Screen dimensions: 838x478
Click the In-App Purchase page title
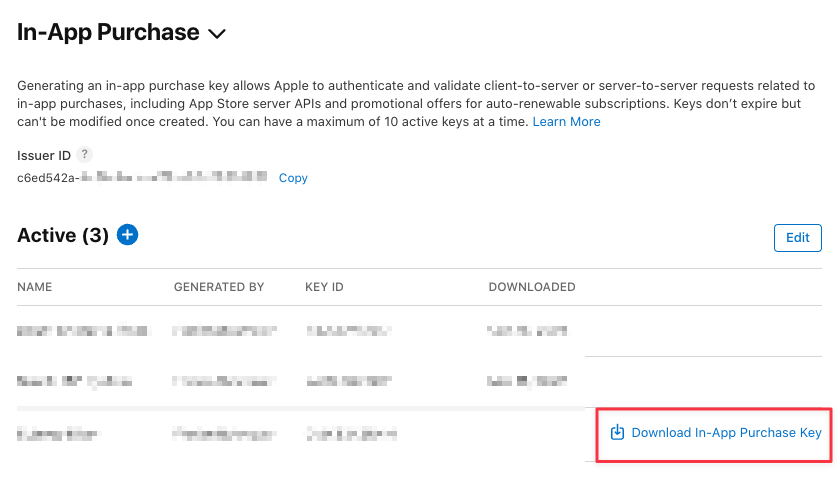click(x=108, y=32)
